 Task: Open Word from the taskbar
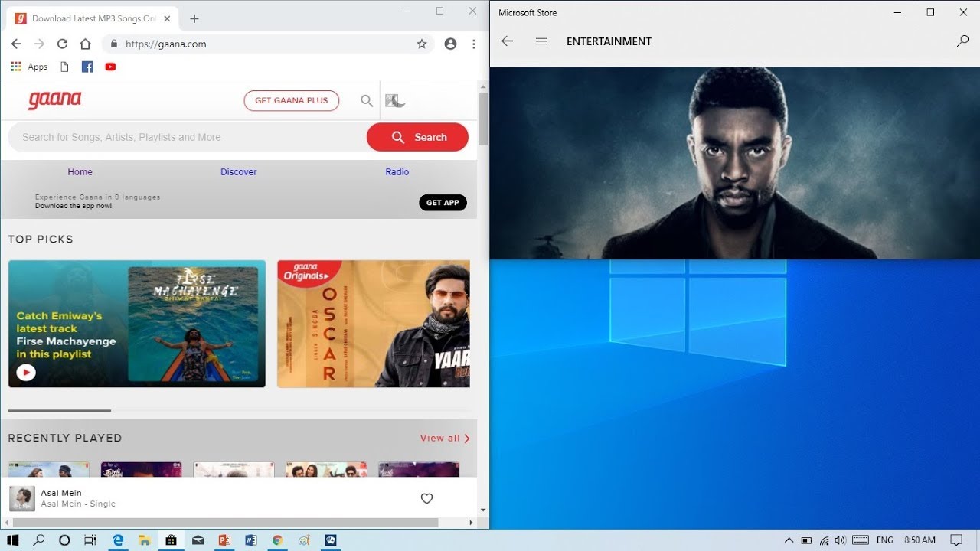pyautogui.click(x=251, y=540)
